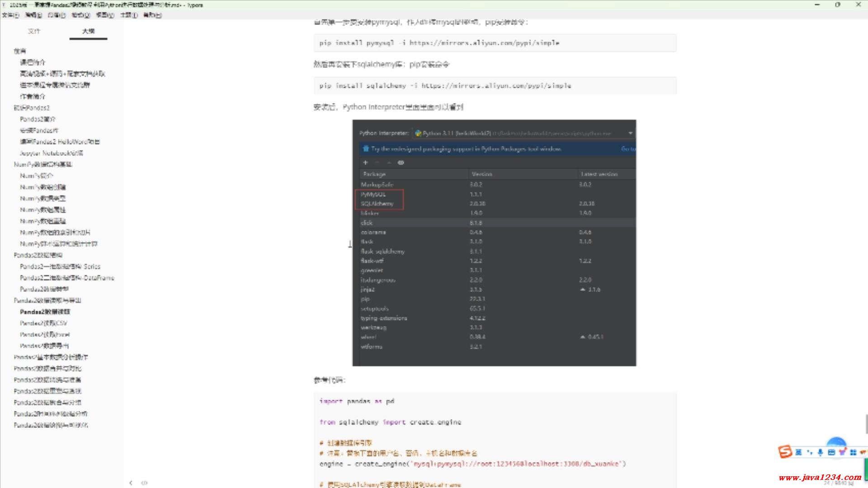Open the Sogou toolbox grid icon
Screen dimensions: 868x488
click(853, 452)
